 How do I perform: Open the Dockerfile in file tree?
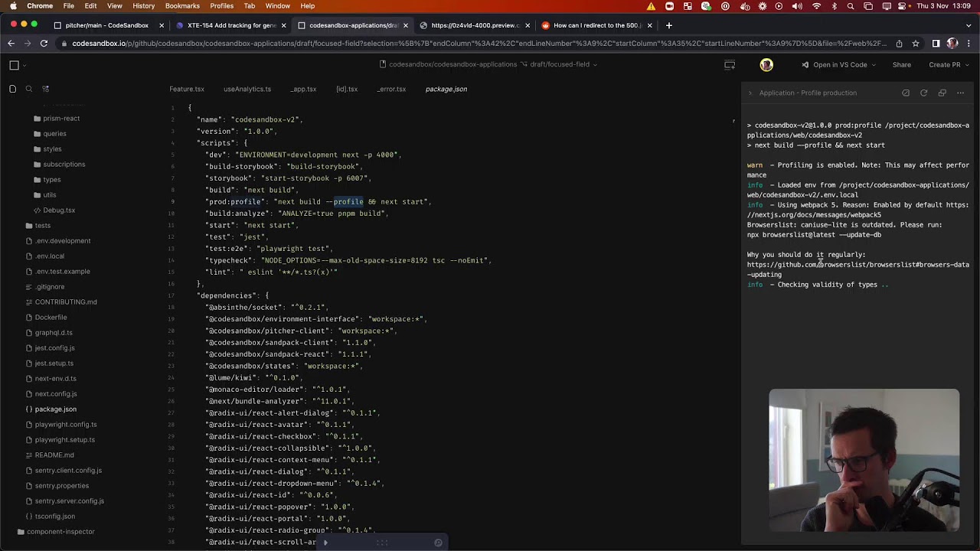51,318
